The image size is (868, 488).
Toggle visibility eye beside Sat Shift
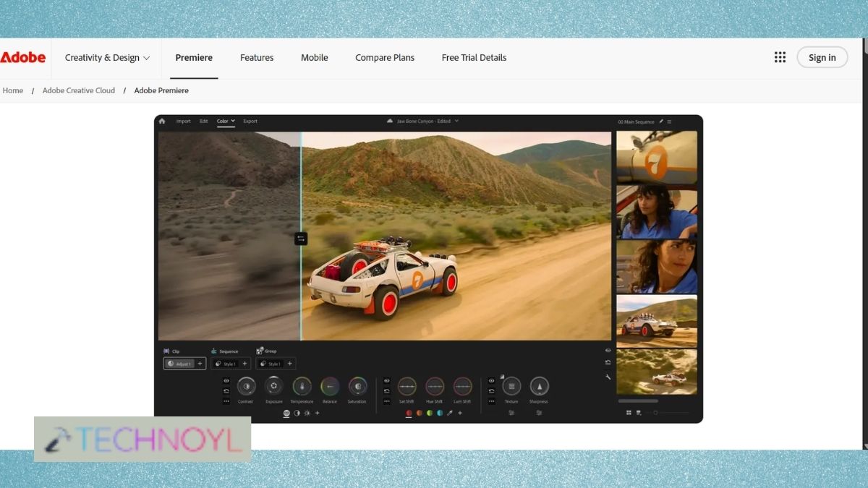point(387,380)
